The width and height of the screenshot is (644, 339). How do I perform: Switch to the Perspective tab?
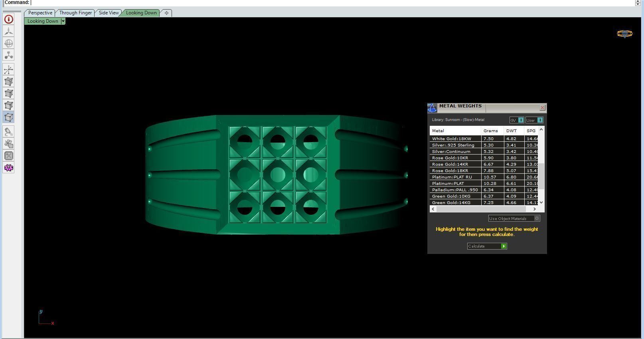[x=40, y=13]
